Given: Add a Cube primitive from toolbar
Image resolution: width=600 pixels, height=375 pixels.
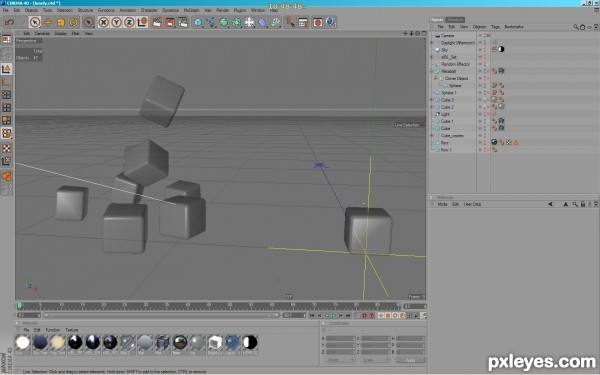Looking at the screenshot, I should click(198, 22).
